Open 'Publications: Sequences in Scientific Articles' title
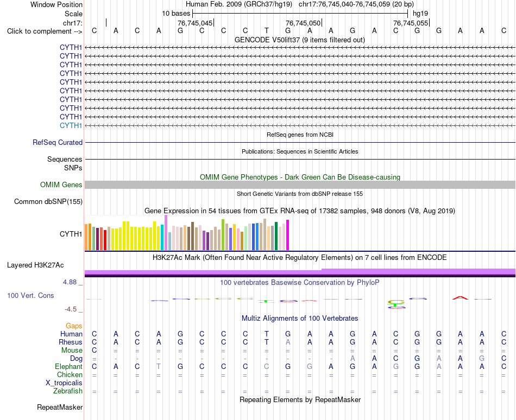 tap(300, 151)
